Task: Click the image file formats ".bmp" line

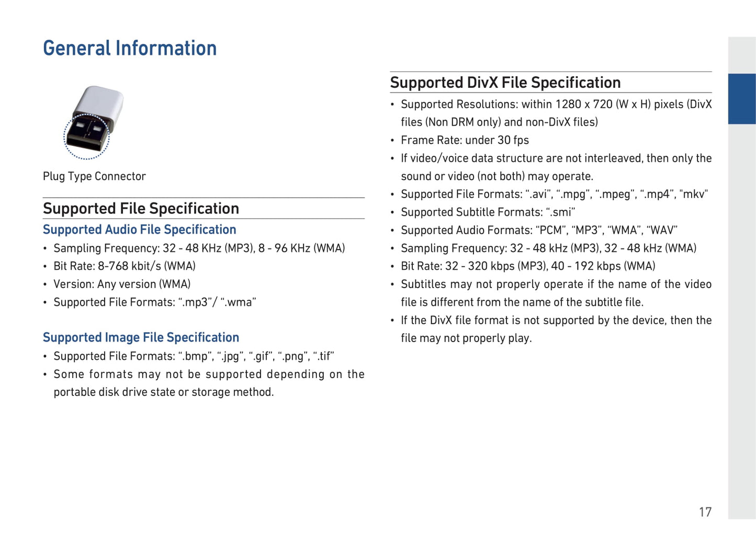Action: point(194,356)
